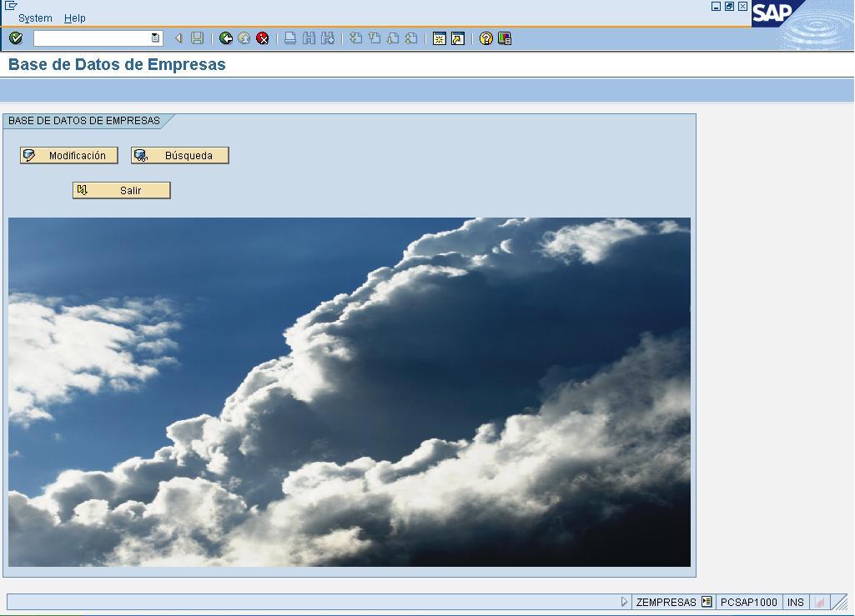
Task: Create a new session via toolbar icon
Action: [440, 38]
